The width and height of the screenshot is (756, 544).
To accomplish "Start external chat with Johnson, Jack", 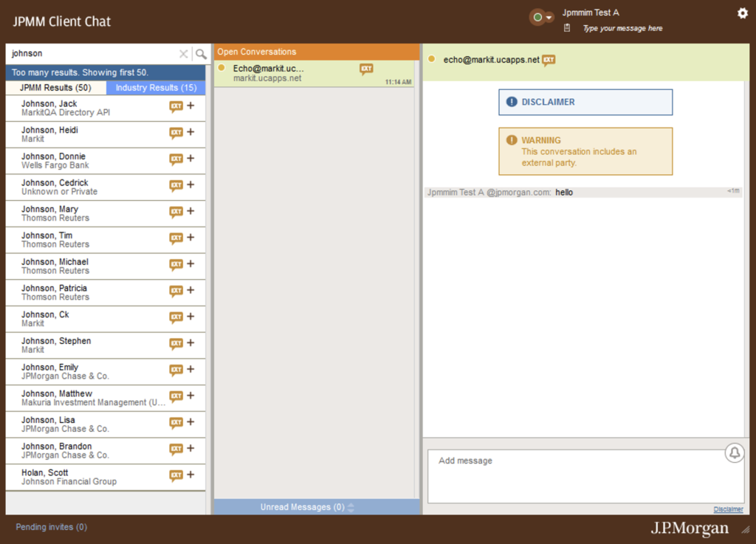I will tap(176, 106).
